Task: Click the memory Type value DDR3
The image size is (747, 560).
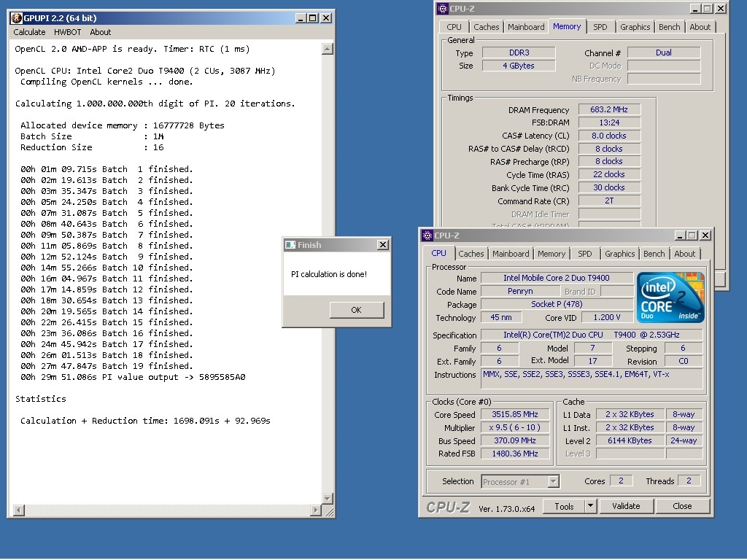Action: [x=519, y=52]
